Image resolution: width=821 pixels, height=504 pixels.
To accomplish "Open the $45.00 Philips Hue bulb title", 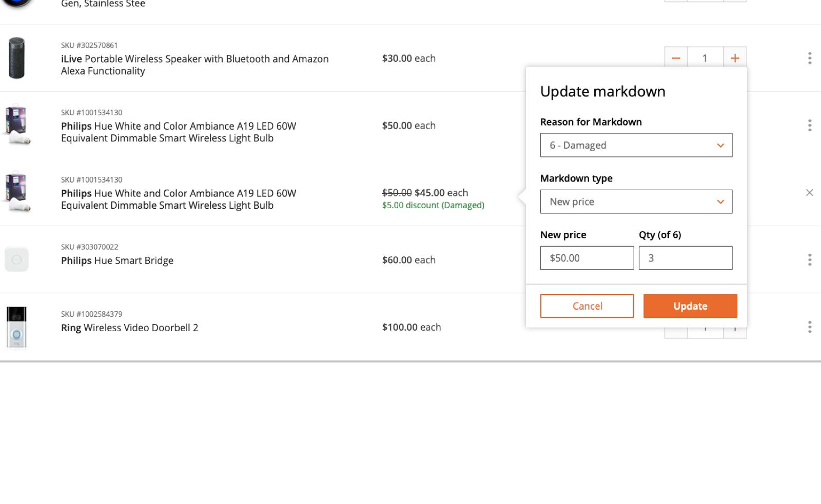I will [179, 199].
